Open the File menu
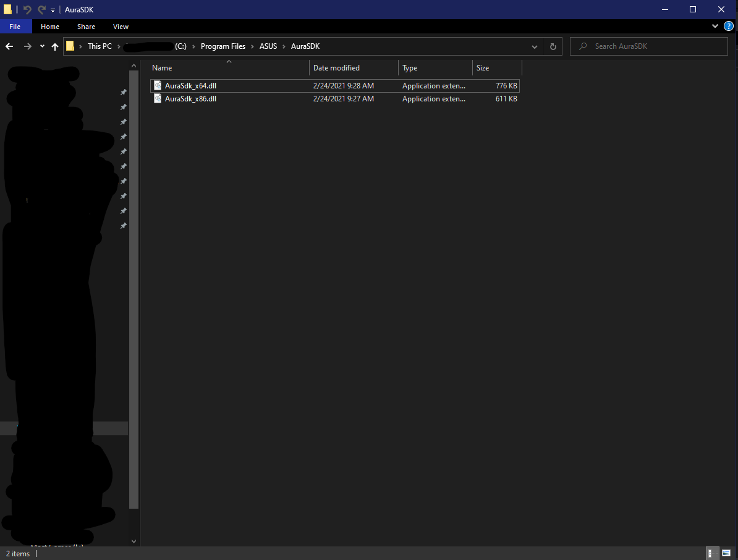 click(15, 27)
